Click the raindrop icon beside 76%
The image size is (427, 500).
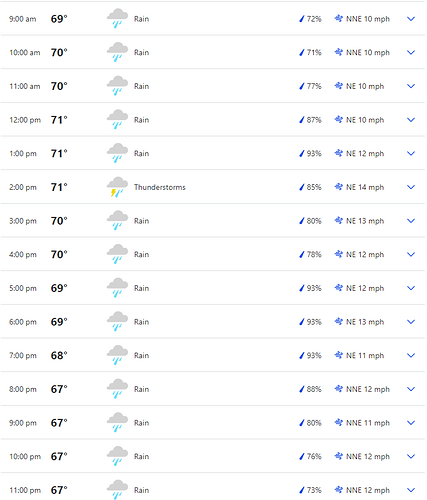302,456
